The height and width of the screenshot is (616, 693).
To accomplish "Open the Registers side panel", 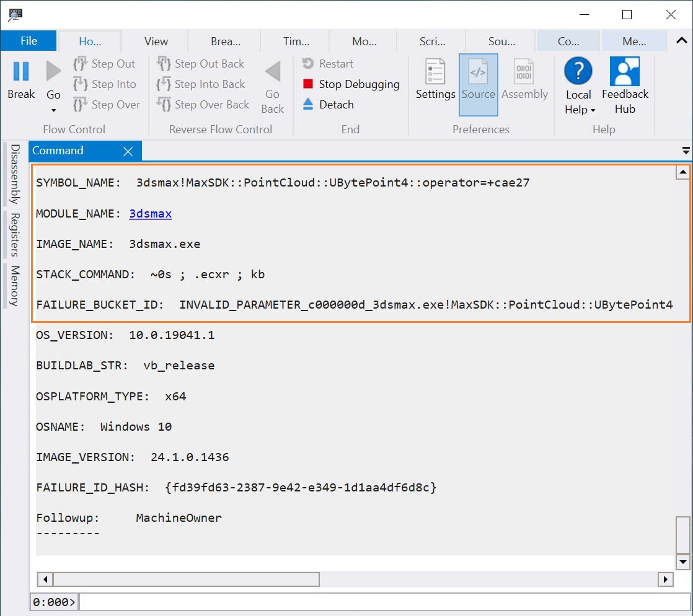I will click(15, 234).
